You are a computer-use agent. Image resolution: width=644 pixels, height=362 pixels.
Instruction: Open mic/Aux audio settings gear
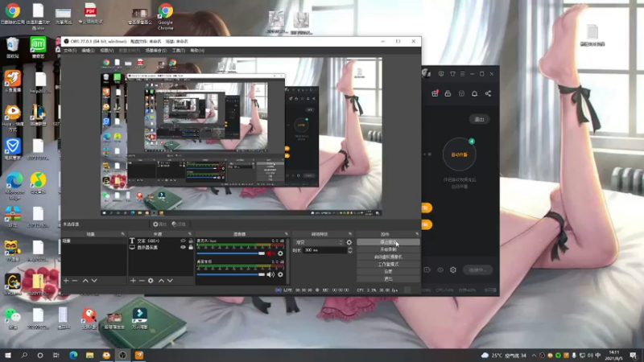pyautogui.click(x=280, y=253)
